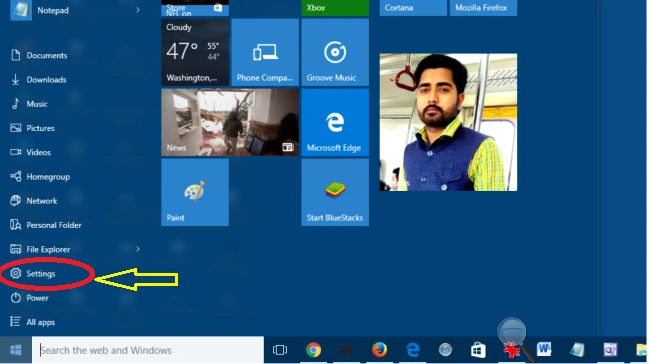This screenshot has width=650, height=364.
Task: Open the dark taskbar icon beside Chrome
Action: coord(347,350)
